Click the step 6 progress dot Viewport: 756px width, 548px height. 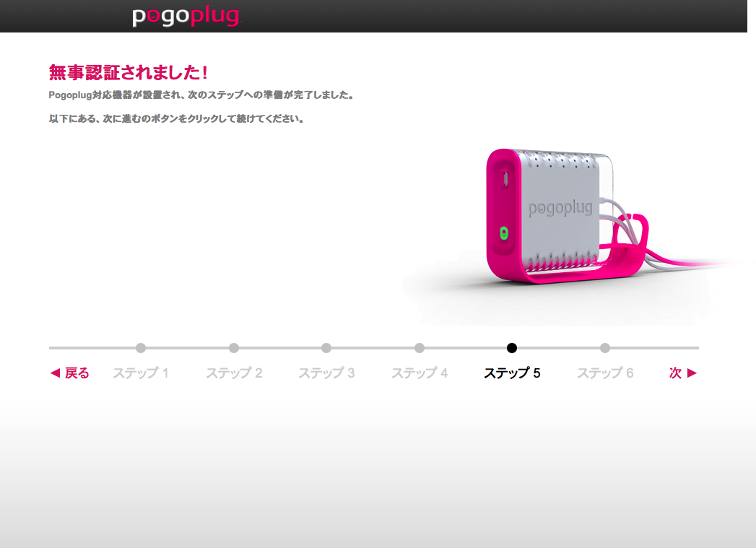tap(605, 348)
